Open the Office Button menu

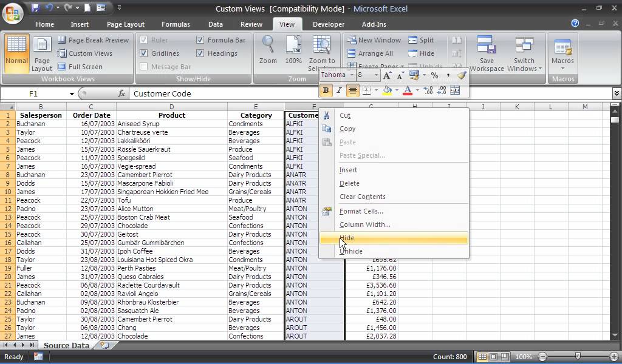coord(13,13)
